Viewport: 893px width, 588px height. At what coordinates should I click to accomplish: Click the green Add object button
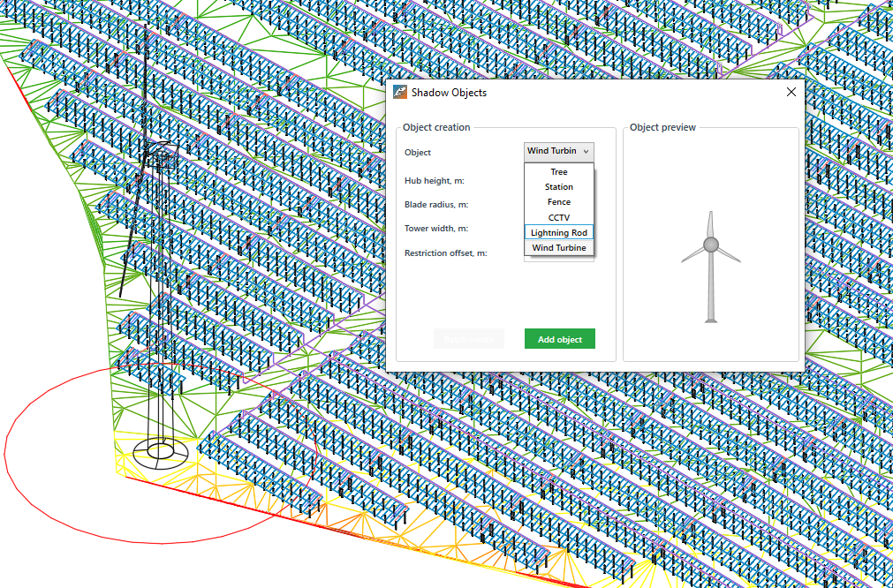(x=560, y=339)
